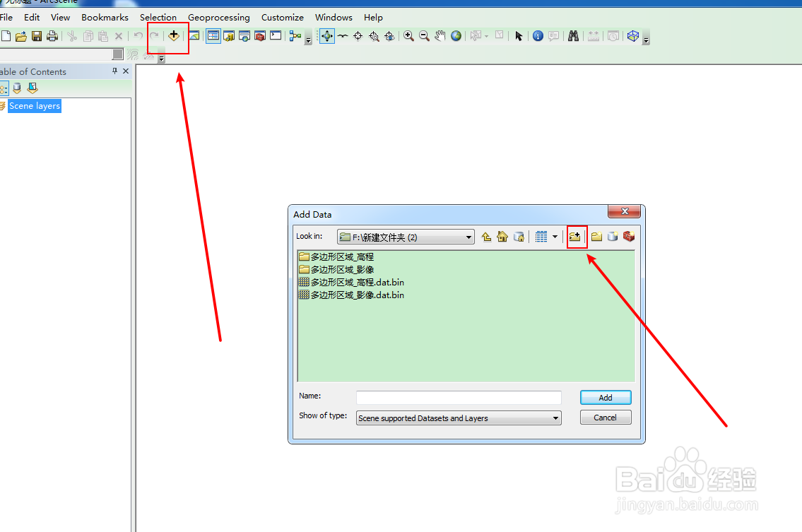Pin the Table of Contents panel
This screenshot has width=802, height=532.
coord(114,71)
